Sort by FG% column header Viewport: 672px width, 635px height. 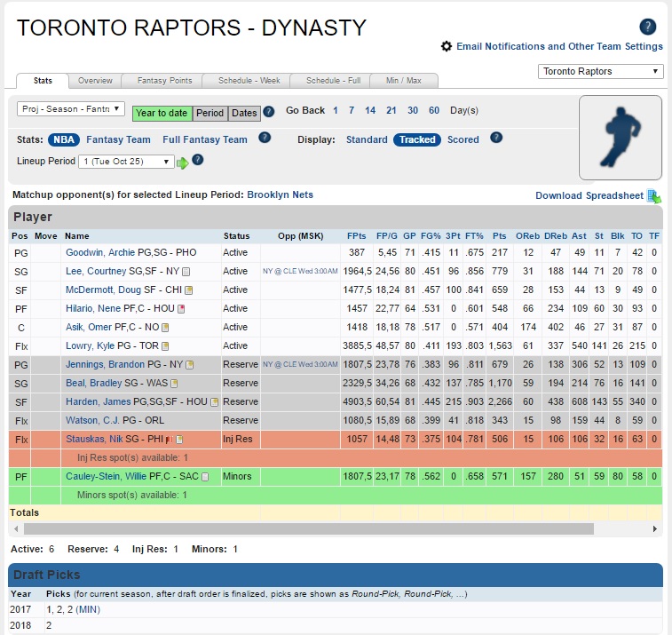click(x=431, y=236)
